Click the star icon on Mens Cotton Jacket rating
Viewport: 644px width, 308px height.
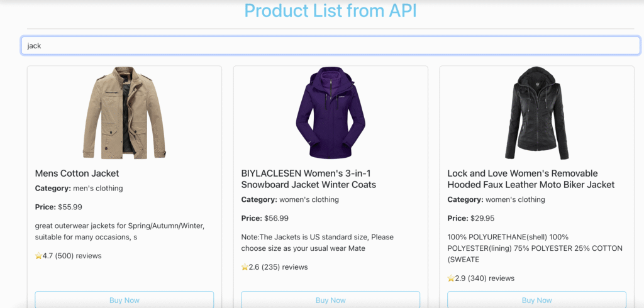click(x=38, y=256)
